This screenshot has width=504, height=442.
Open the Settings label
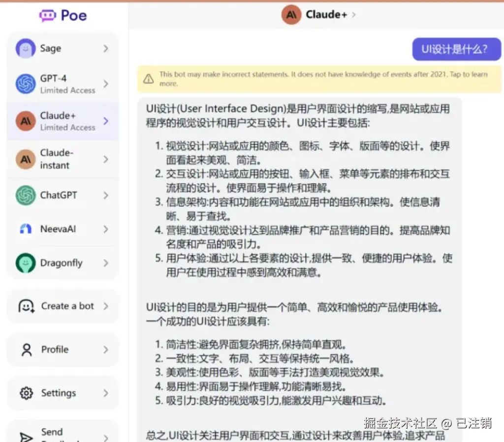tap(59, 393)
